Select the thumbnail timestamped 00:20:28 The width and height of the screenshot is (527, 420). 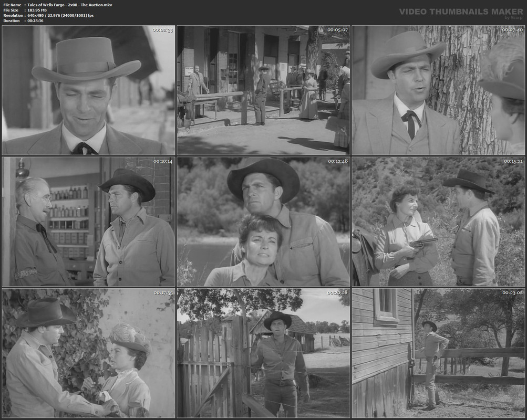264,353
